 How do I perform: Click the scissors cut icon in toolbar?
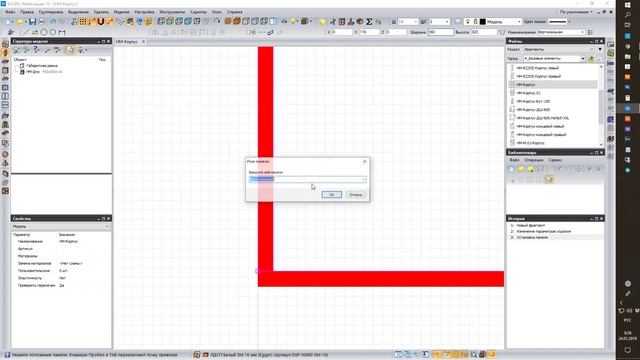(x=333, y=22)
